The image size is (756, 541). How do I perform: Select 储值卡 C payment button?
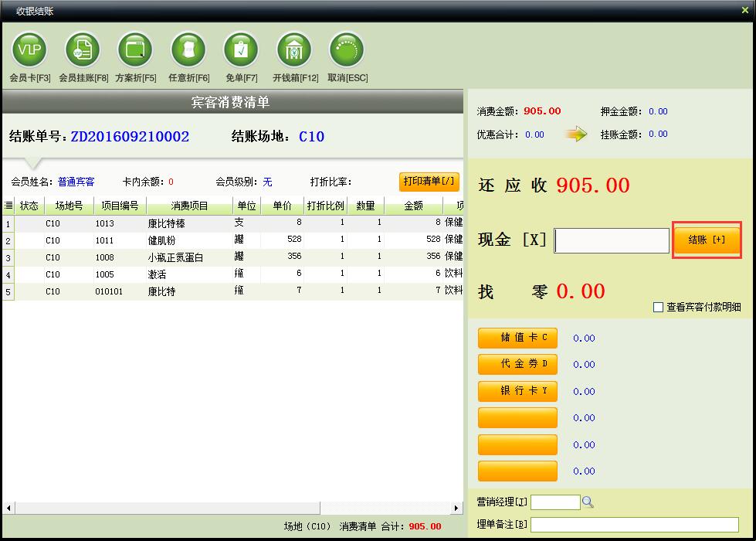518,338
